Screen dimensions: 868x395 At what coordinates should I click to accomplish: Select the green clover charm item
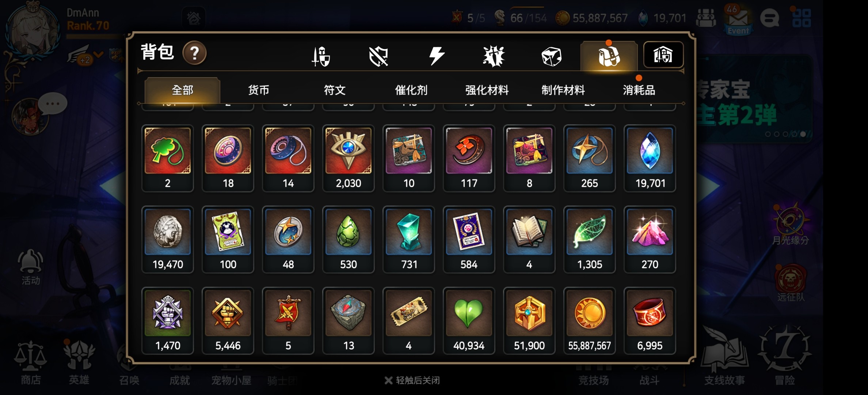click(168, 158)
